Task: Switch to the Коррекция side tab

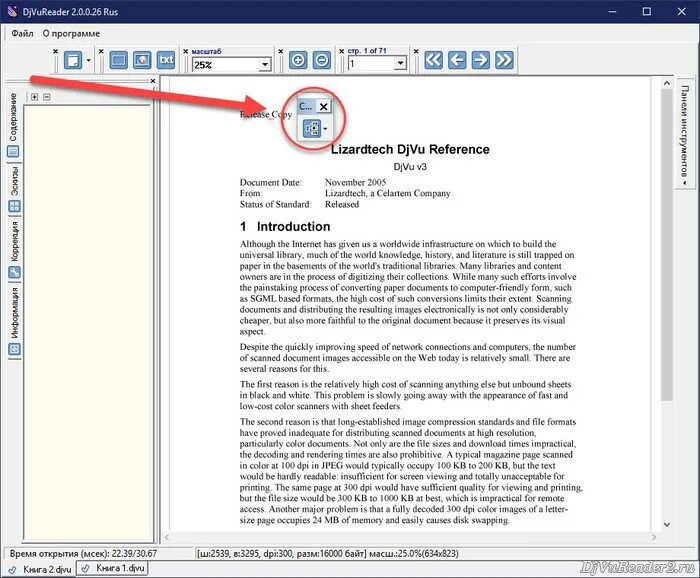Action: [14, 249]
